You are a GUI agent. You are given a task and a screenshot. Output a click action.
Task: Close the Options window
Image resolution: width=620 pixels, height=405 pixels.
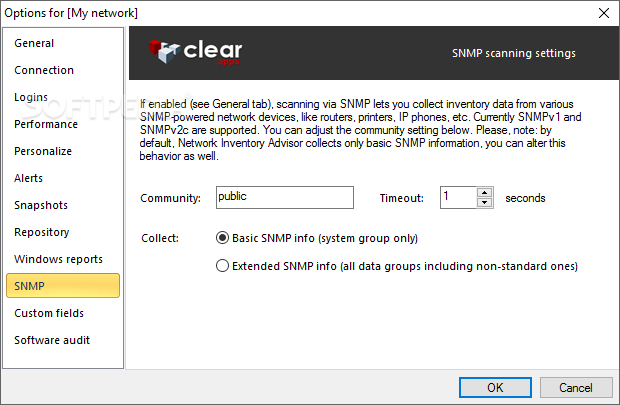604,13
